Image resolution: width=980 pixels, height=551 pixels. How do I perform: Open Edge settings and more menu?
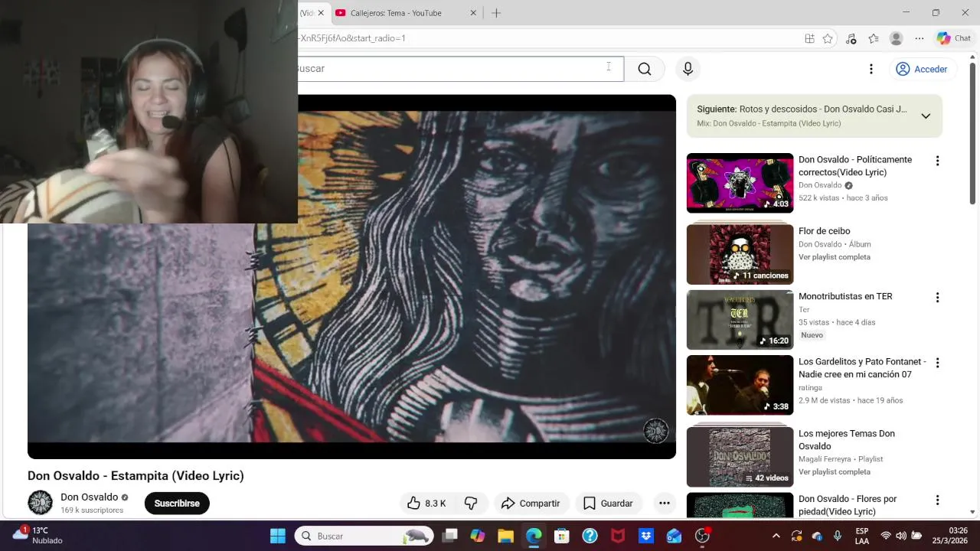pos(920,38)
